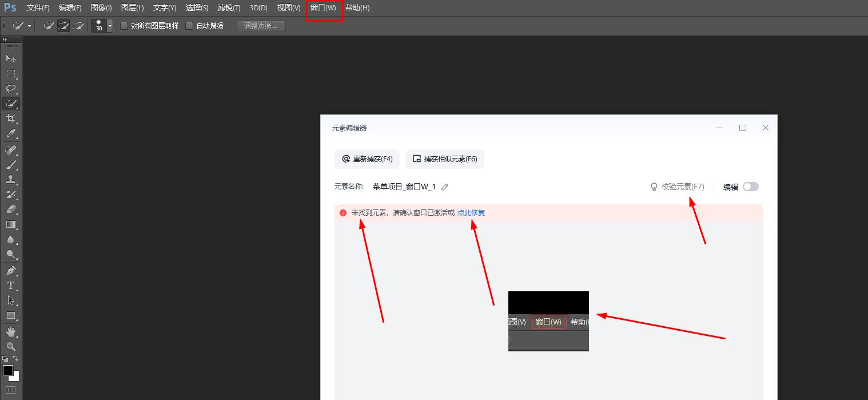This screenshot has width=868, height=400.
Task: Click the Subtract from selection brush icon
Action: (x=78, y=26)
